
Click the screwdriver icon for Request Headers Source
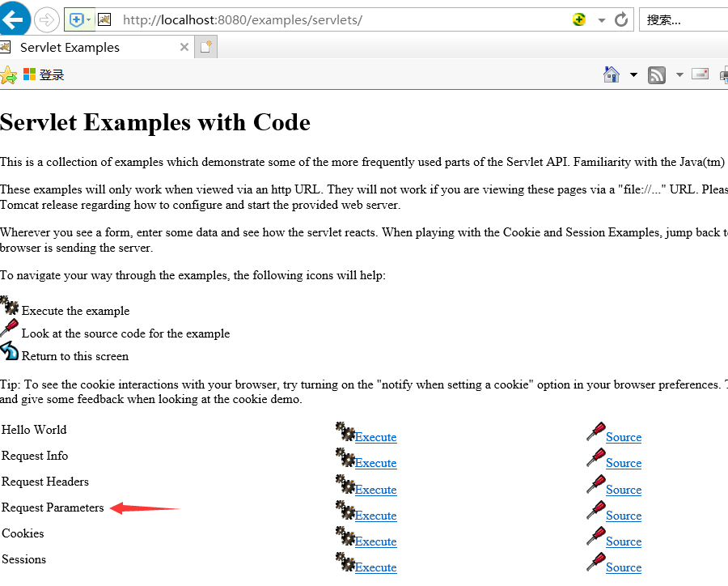tap(595, 484)
